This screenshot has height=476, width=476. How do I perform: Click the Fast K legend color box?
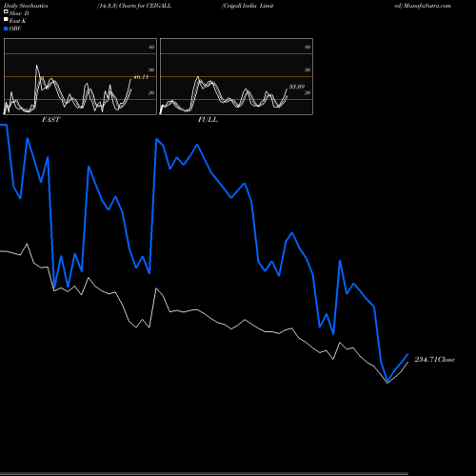pyautogui.click(x=6, y=20)
